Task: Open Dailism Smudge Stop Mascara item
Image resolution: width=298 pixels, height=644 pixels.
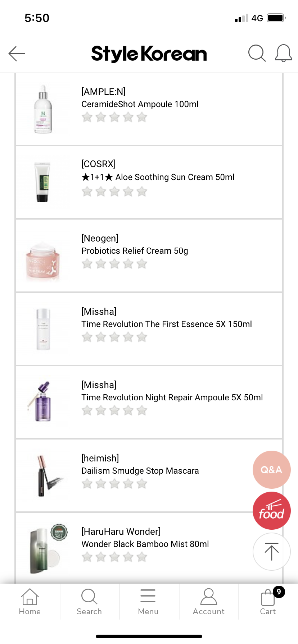Action: pyautogui.click(x=140, y=471)
